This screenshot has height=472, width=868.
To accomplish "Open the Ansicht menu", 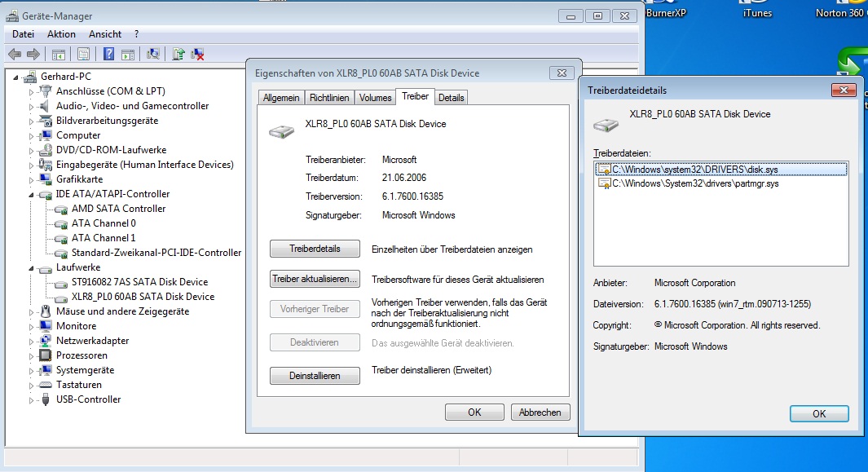I will (104, 34).
